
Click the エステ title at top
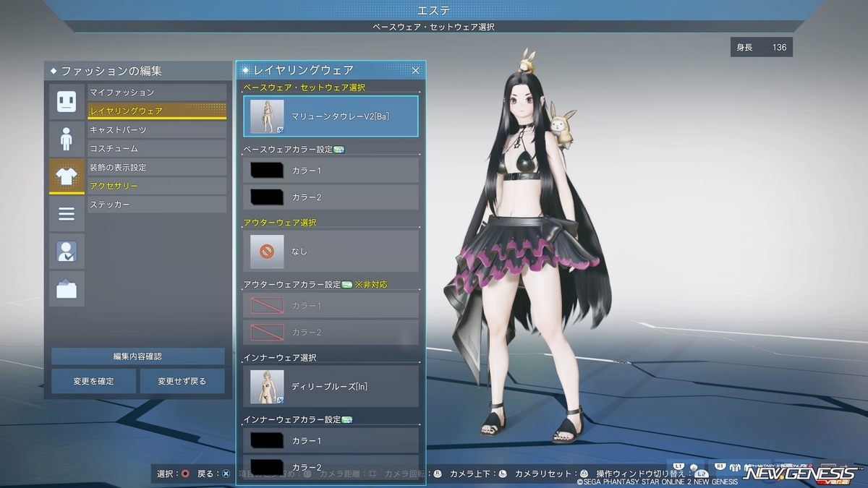434,10
